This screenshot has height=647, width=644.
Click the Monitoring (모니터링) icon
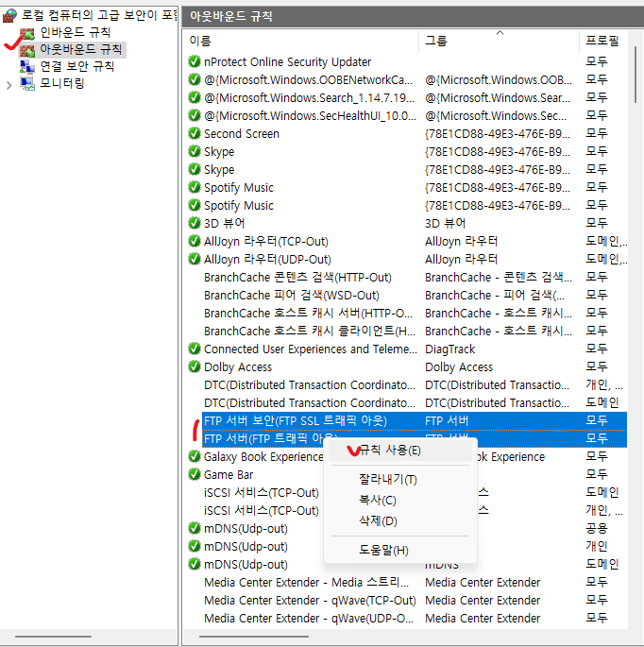[x=27, y=84]
